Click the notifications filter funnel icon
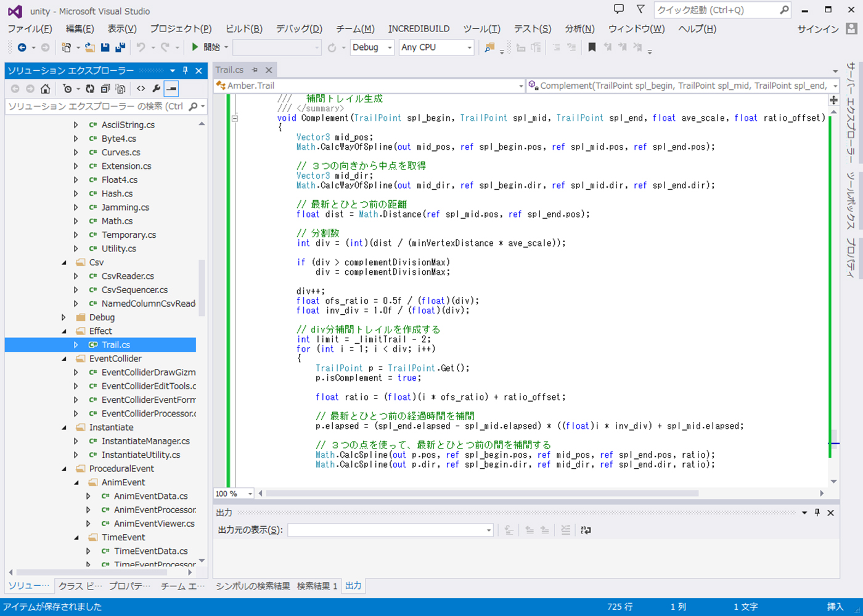 (x=640, y=9)
